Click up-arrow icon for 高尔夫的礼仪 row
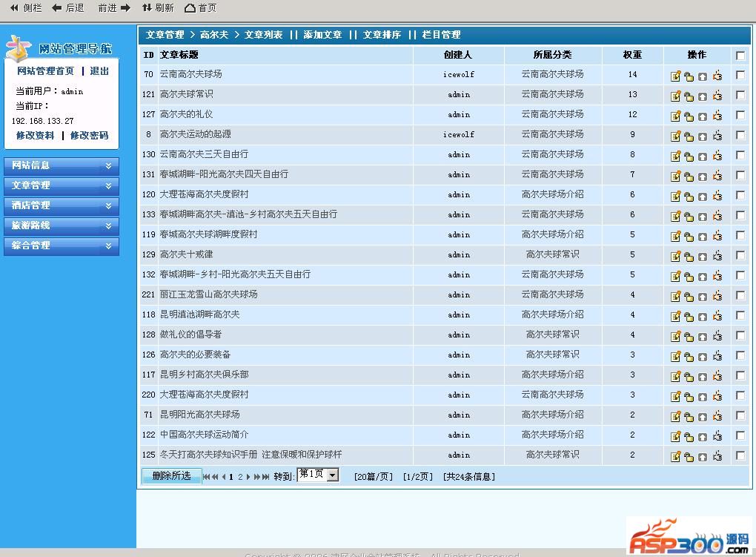 coord(703,116)
